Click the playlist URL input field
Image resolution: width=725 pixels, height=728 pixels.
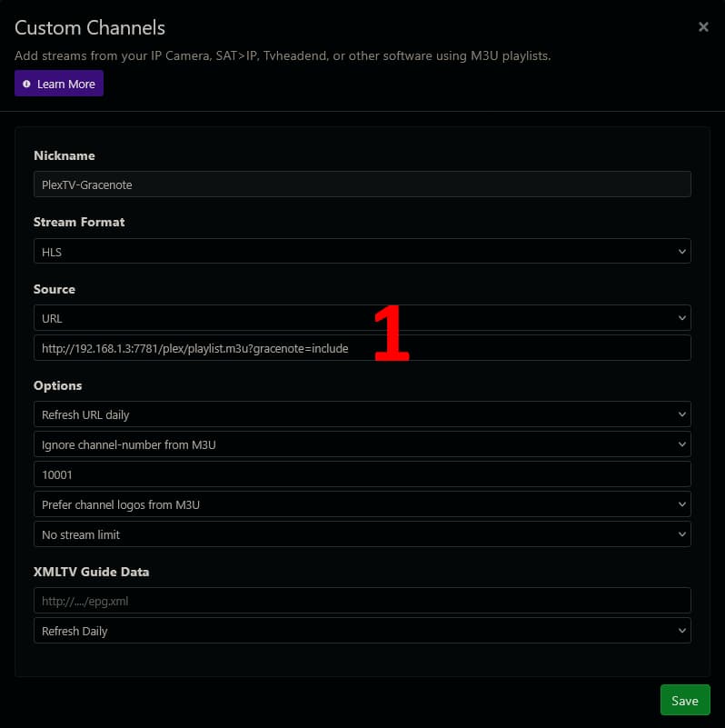click(362, 348)
